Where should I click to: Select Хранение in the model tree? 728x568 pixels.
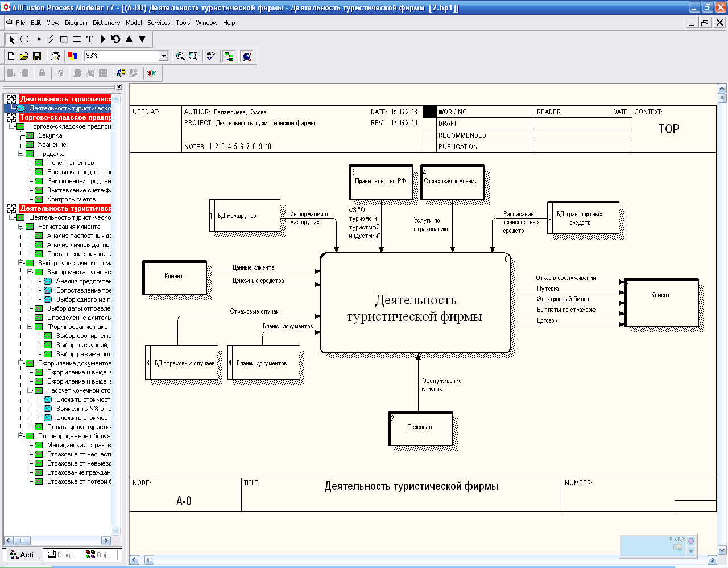52,145
